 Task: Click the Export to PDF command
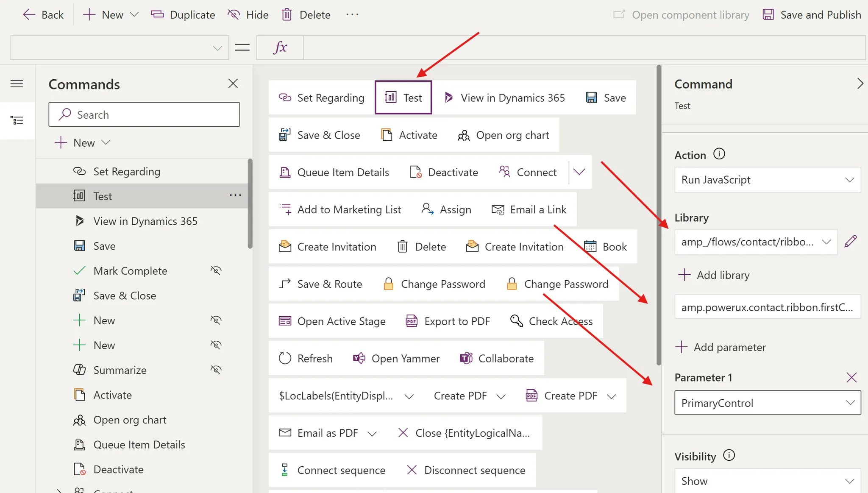(448, 321)
